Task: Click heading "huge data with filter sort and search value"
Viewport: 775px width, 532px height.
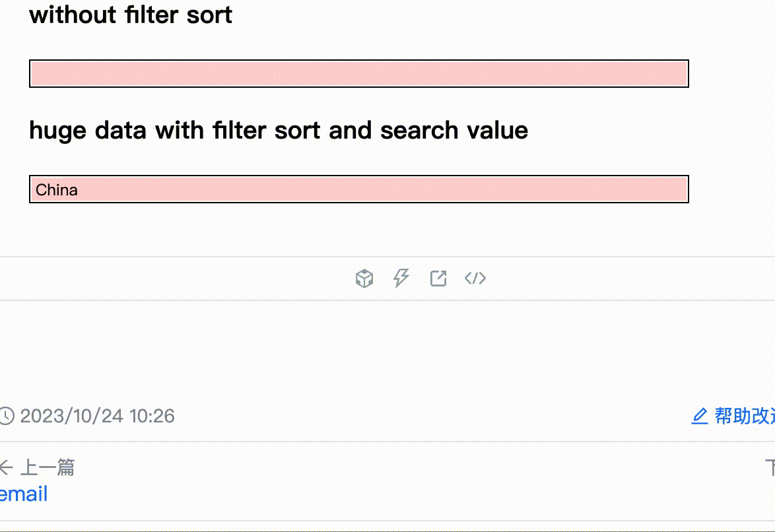Action: (x=279, y=131)
